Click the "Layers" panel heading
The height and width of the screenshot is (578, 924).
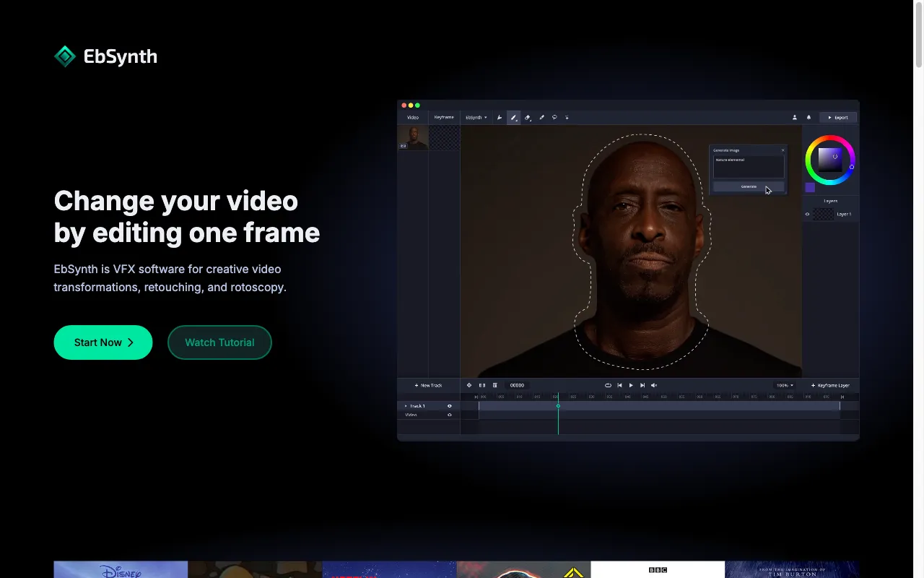tap(831, 201)
